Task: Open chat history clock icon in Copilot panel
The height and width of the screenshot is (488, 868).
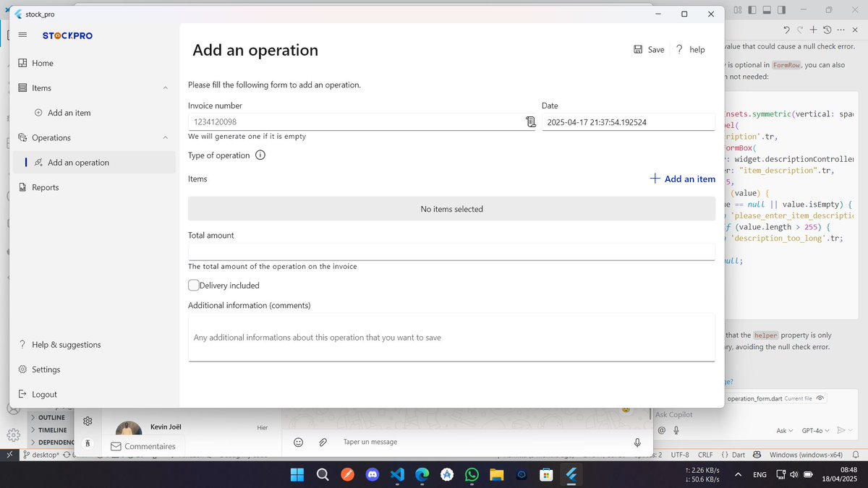Action: click(x=827, y=30)
